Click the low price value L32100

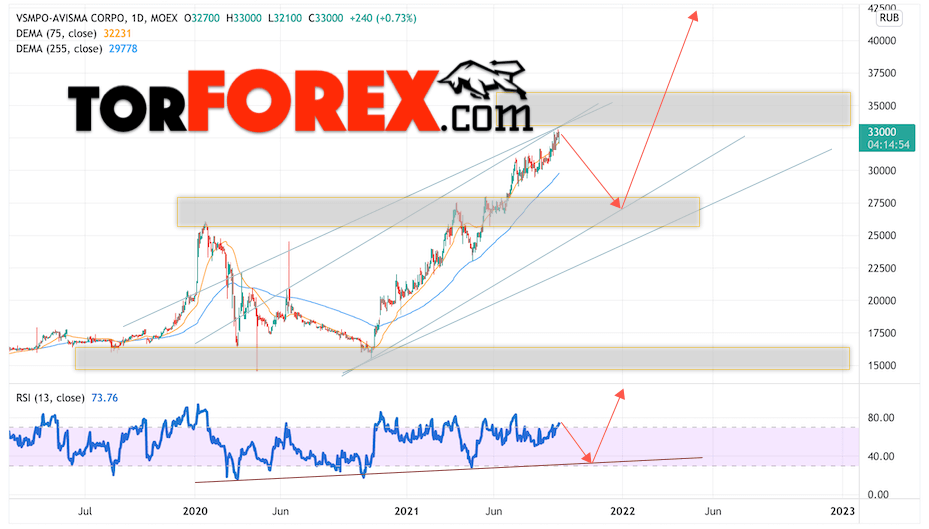[x=286, y=18]
